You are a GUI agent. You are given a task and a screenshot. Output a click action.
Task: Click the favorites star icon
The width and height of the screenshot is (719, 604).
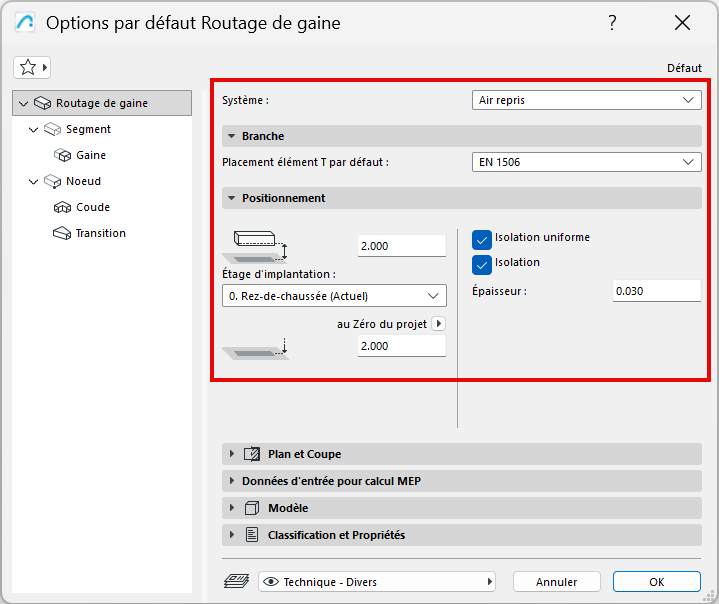tap(28, 67)
